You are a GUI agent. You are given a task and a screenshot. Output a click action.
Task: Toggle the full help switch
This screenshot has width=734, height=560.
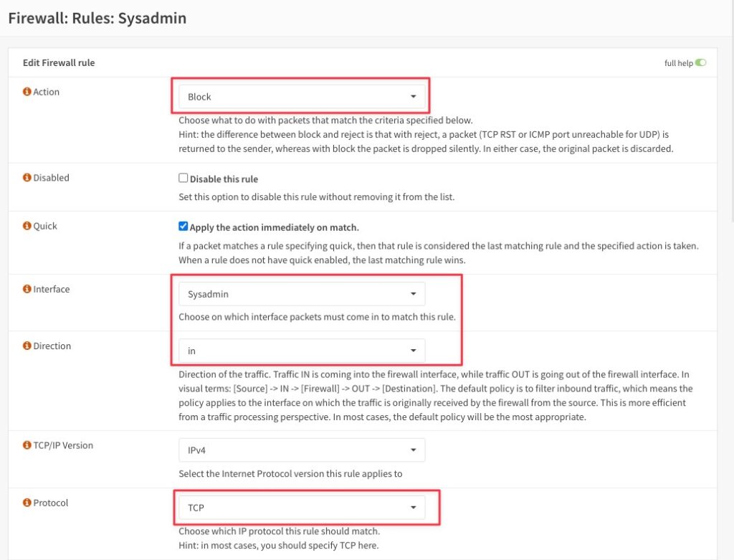point(700,63)
